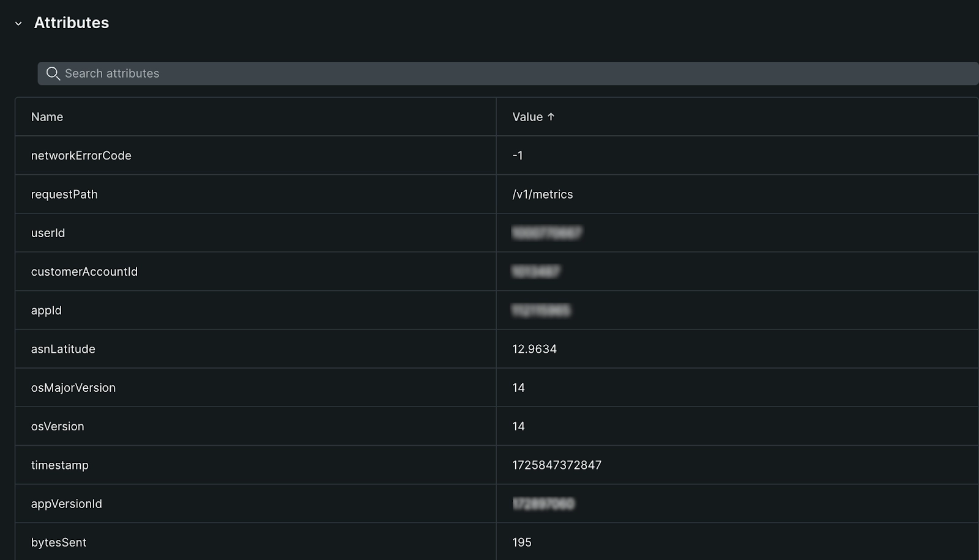Click the magnifying glass search icon
Screen dimensions: 979x560
(x=53, y=73)
